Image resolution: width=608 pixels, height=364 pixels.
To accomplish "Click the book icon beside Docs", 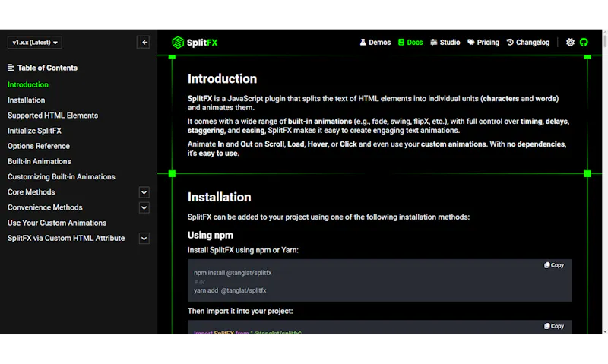I will pyautogui.click(x=401, y=43).
